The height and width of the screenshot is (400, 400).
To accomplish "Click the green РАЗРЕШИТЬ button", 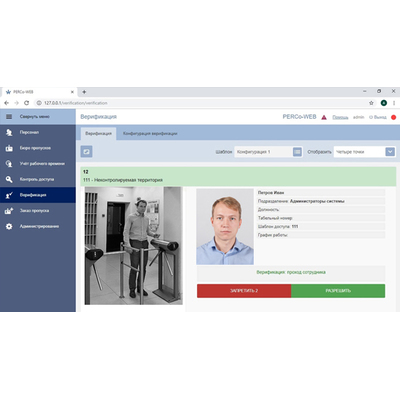I will tap(338, 291).
